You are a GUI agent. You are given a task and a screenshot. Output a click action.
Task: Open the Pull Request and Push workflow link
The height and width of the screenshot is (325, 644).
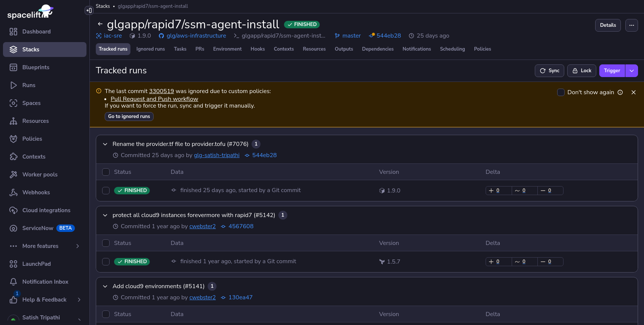point(154,99)
